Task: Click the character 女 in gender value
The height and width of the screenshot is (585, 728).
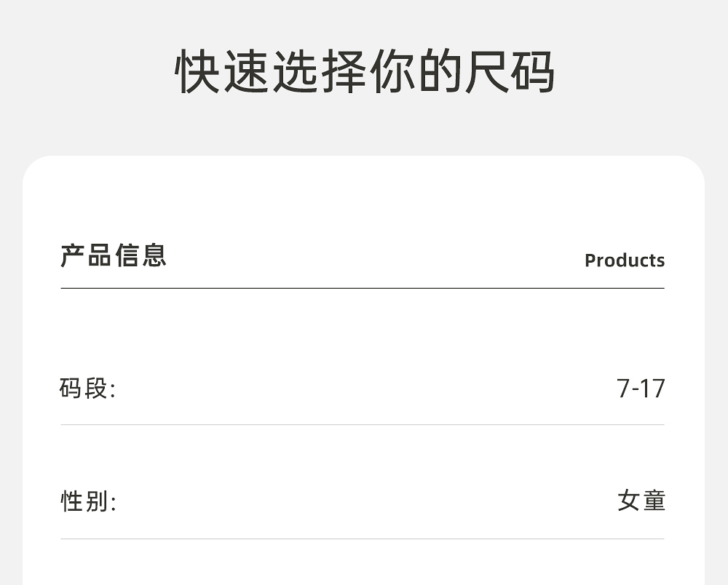Action: tap(628, 501)
